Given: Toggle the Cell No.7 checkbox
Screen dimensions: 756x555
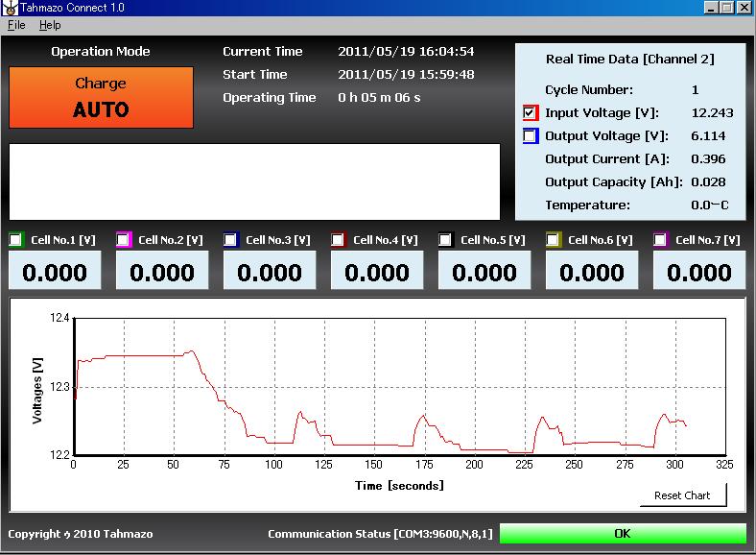Looking at the screenshot, I should pos(661,240).
